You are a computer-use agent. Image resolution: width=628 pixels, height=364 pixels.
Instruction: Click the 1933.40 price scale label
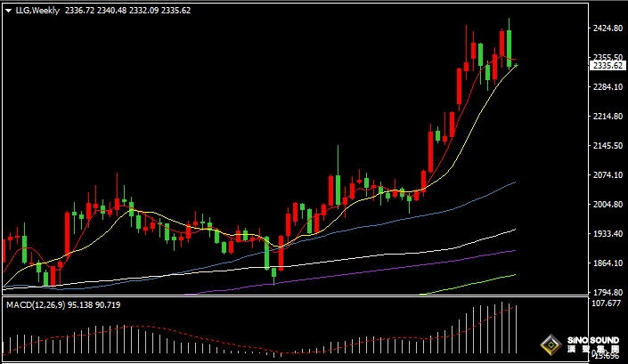point(607,234)
